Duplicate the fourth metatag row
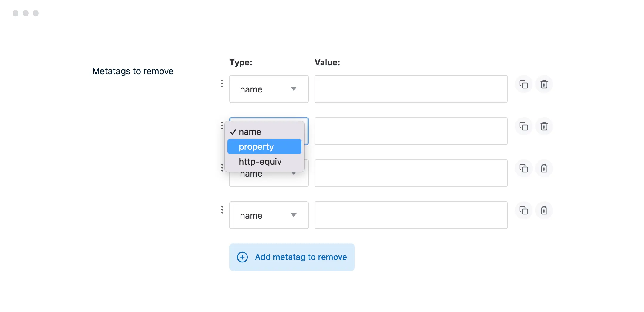The image size is (644, 312). [x=524, y=210]
